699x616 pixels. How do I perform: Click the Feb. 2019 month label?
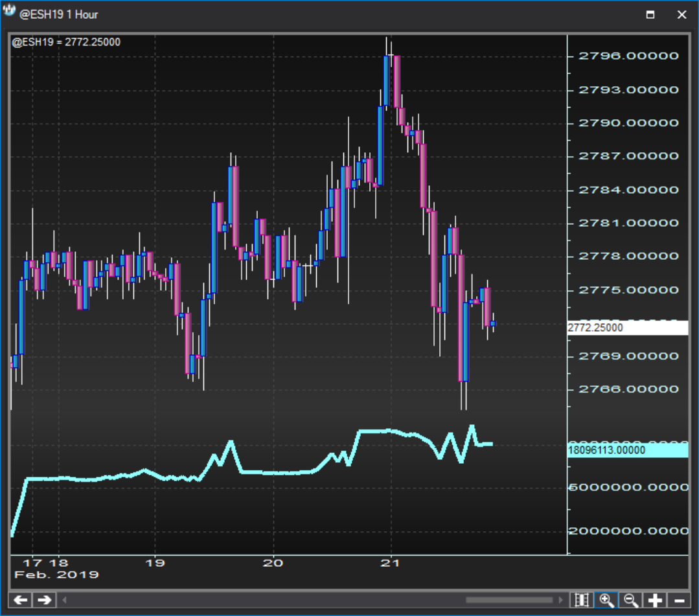tap(56, 575)
